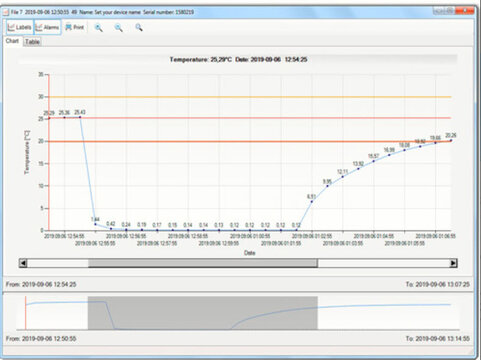Click the 'To: 2019-09-06 13:14:55' text
This screenshot has width=481, height=360.
(438, 338)
